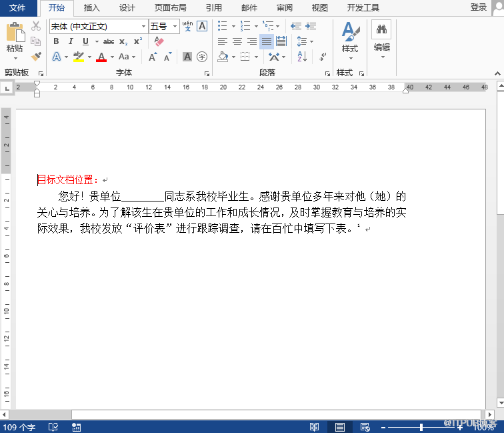Click the center alignment icon
Viewport: 504px width, 433px height.
(x=237, y=41)
